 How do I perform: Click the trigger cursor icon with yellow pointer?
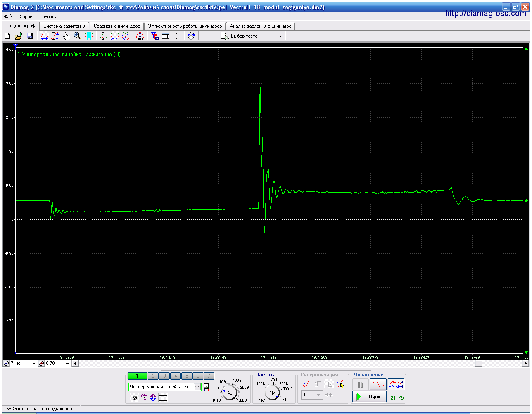tap(340, 384)
